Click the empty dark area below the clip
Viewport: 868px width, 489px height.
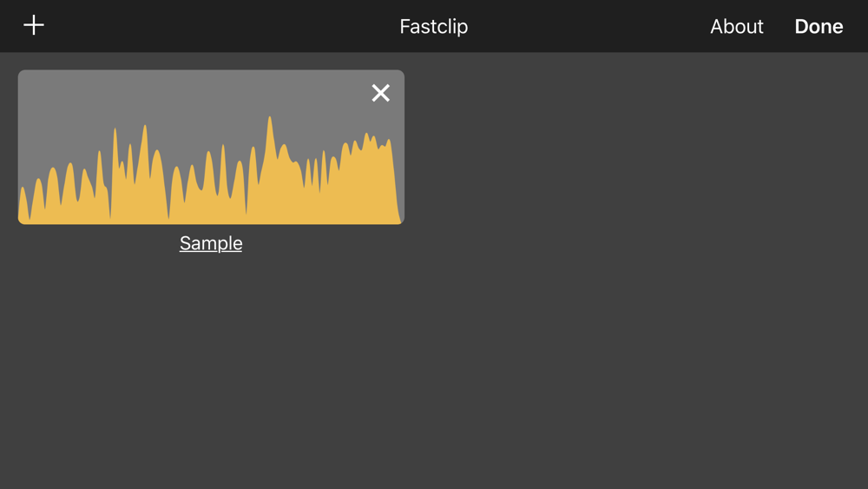434,365
